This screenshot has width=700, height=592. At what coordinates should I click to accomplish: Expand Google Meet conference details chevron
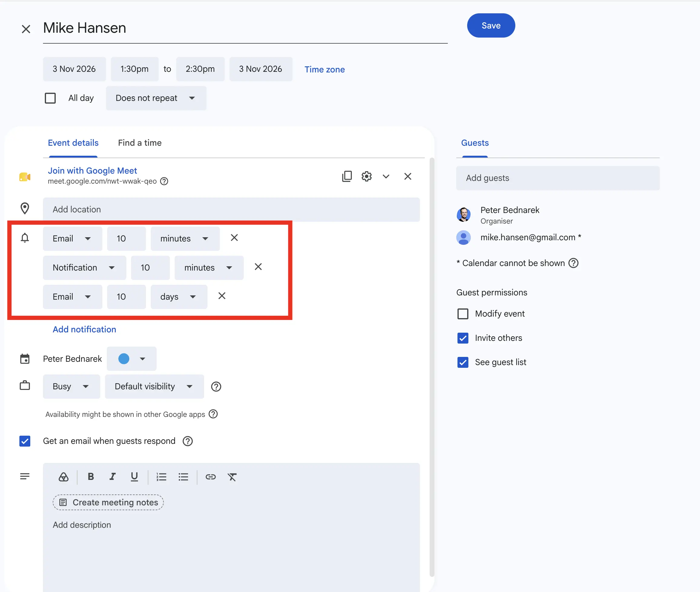386,176
